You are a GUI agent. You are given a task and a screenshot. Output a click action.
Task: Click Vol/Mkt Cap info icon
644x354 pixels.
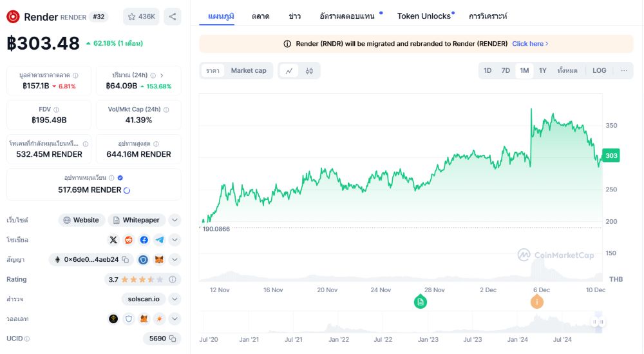(x=166, y=110)
